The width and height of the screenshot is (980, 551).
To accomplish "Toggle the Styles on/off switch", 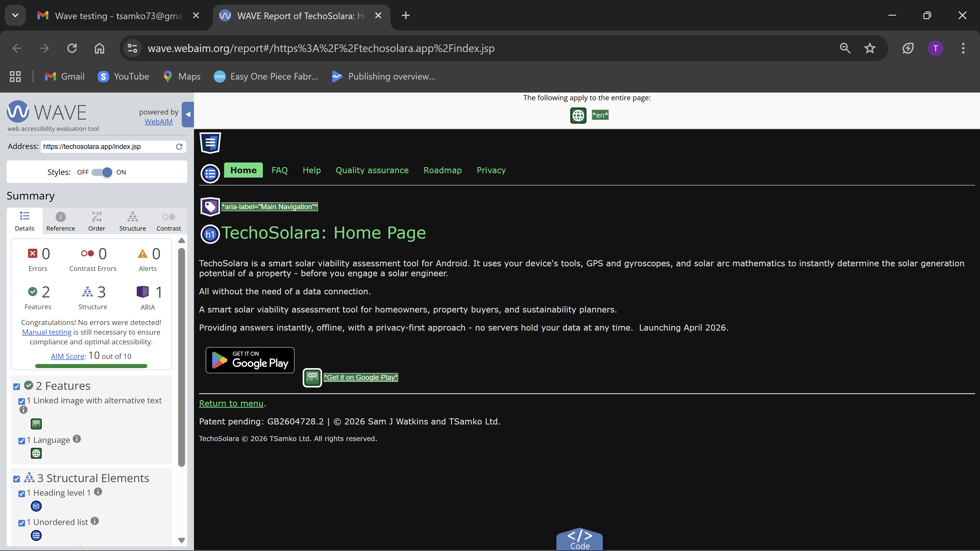I will coord(102,172).
